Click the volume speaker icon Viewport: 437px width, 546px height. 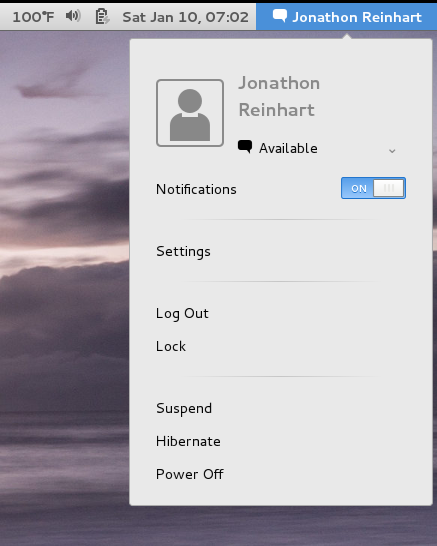(73, 16)
